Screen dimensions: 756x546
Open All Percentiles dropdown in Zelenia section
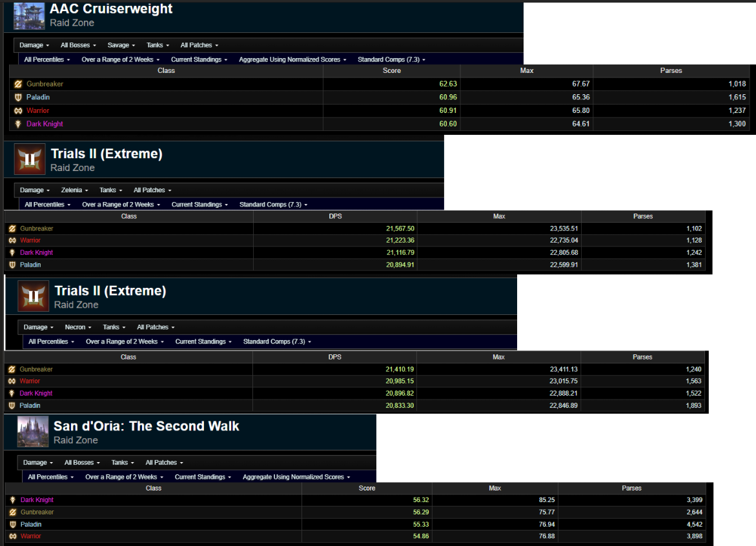pos(47,205)
